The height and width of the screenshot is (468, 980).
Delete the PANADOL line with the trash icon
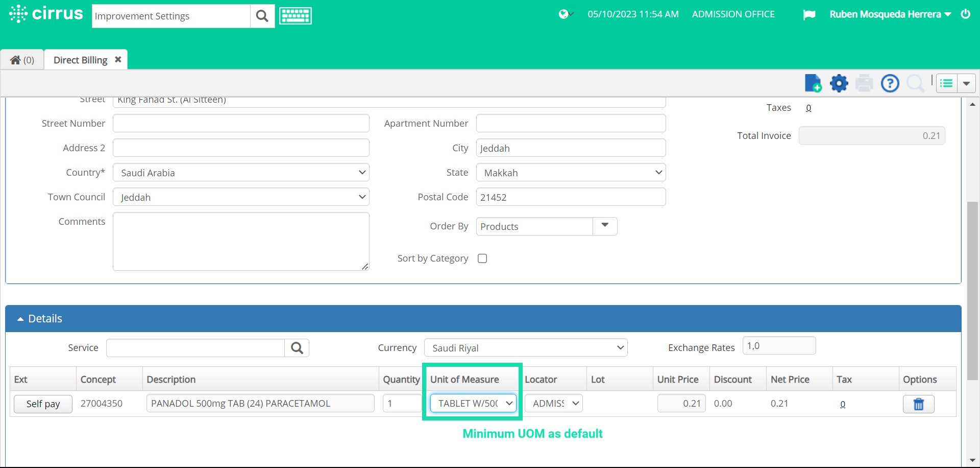pos(919,404)
